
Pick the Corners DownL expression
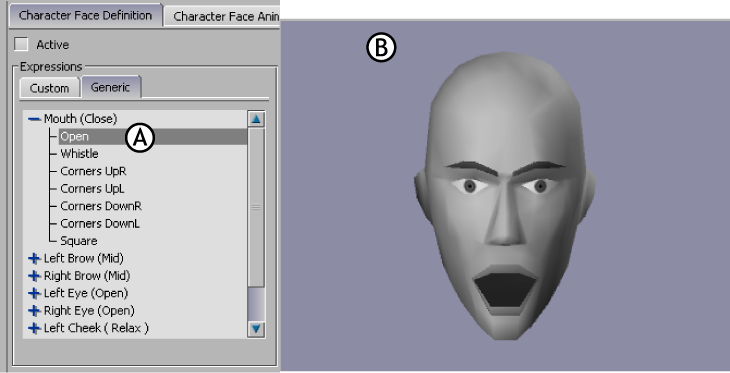[100, 224]
